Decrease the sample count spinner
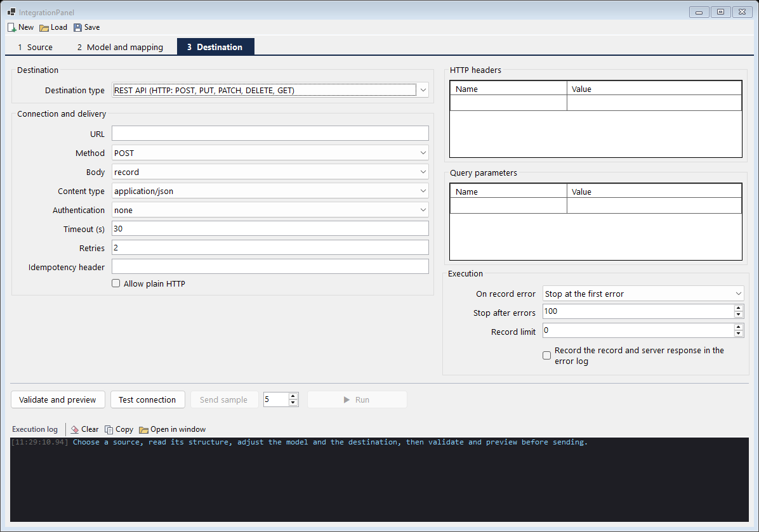 (293, 403)
